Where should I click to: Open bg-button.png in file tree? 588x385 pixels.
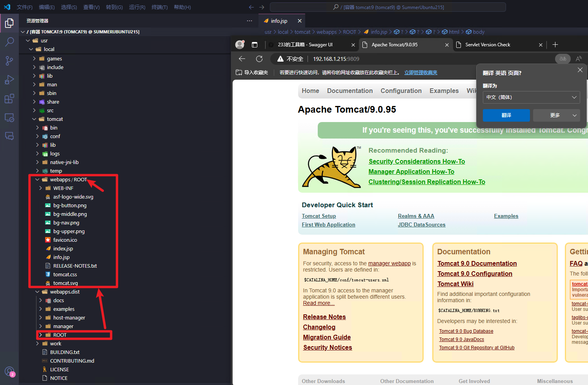[x=70, y=205]
